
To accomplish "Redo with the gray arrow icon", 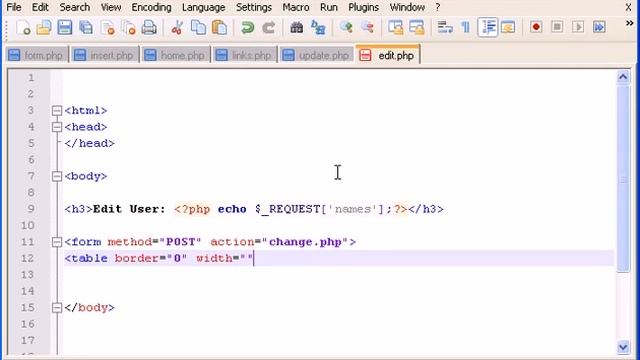I will point(269,28).
